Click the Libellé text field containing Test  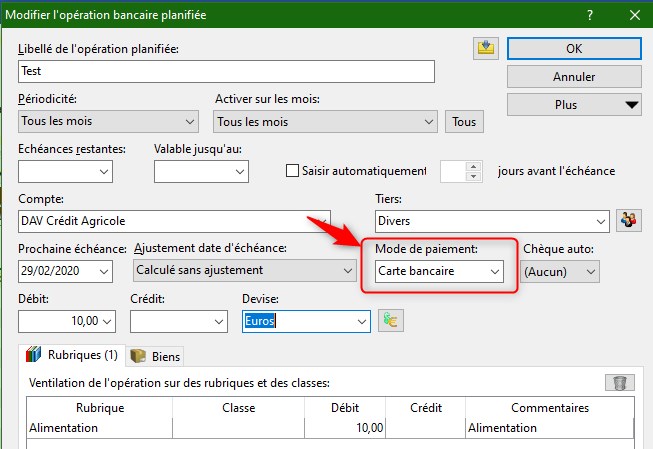point(226,72)
